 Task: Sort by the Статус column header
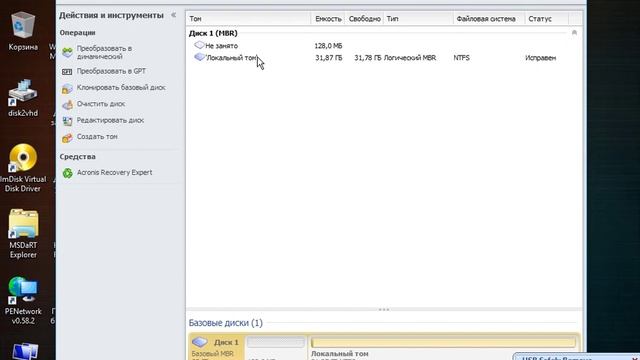click(x=547, y=19)
